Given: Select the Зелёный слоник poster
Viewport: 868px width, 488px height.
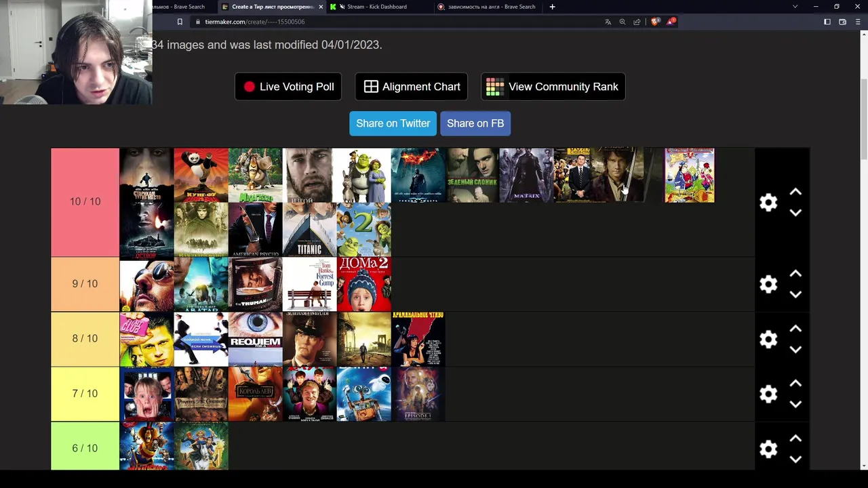Looking at the screenshot, I should click(x=473, y=176).
